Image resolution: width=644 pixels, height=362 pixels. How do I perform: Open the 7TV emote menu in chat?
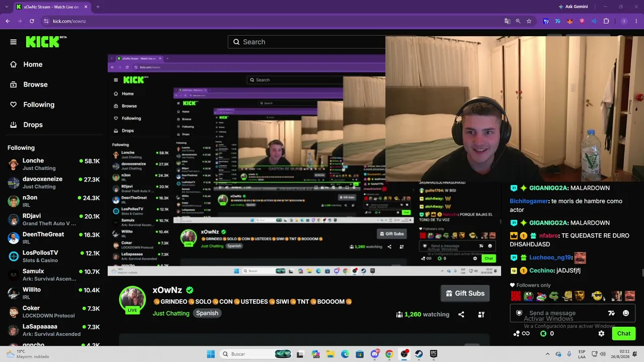point(611,313)
